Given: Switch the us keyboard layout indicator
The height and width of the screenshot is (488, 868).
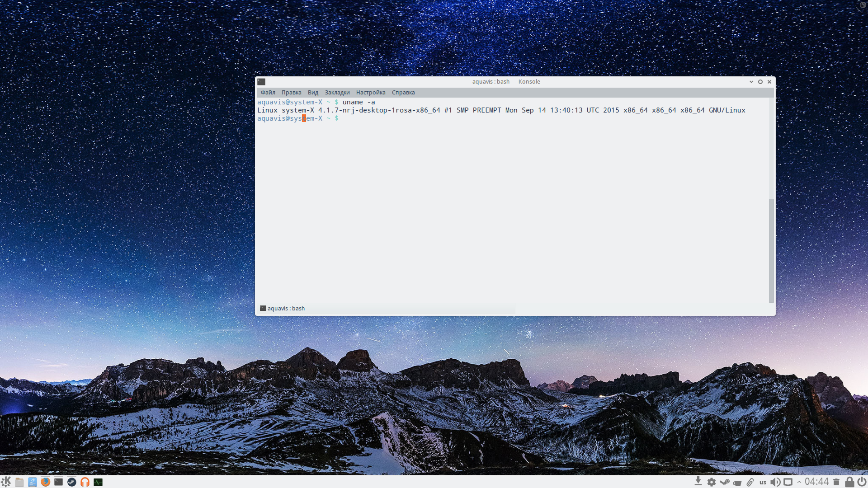Looking at the screenshot, I should coord(763,482).
